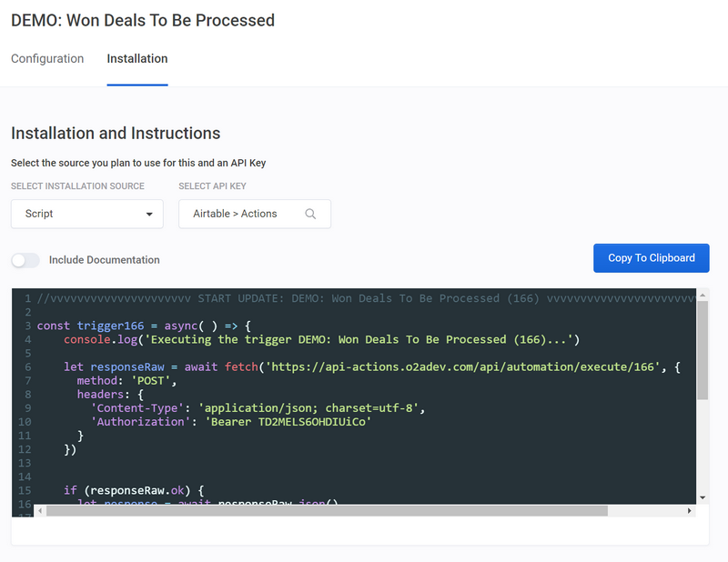Enable the Include Documentation toggle

[x=25, y=260]
